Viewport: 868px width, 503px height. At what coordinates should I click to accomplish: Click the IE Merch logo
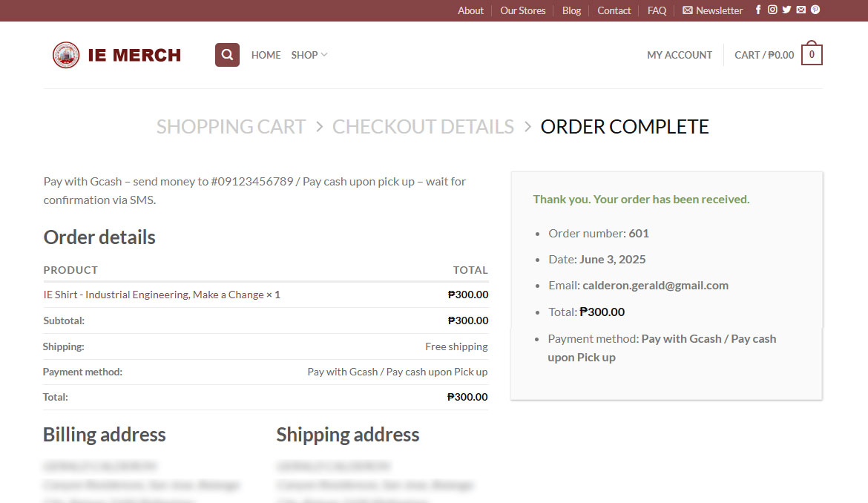pyautogui.click(x=117, y=55)
